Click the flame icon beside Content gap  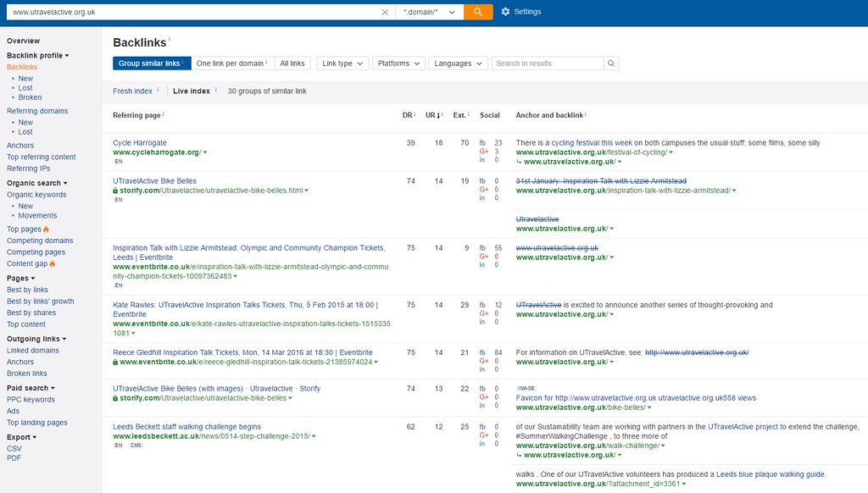pos(52,264)
